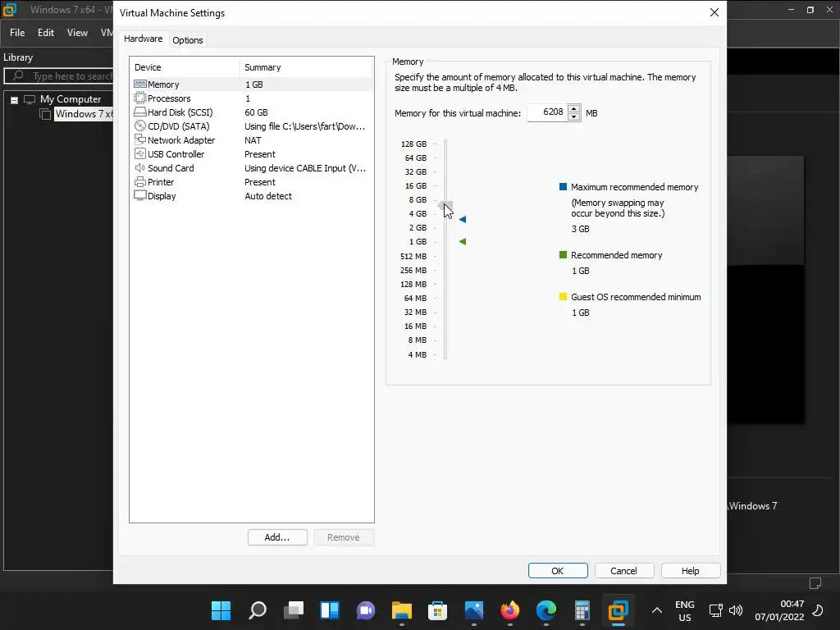Click the memory size input field
The image size is (840, 630).
click(547, 112)
